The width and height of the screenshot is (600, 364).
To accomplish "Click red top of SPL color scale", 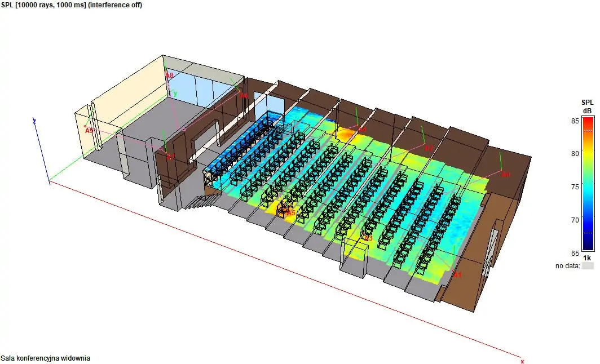I will (x=588, y=120).
